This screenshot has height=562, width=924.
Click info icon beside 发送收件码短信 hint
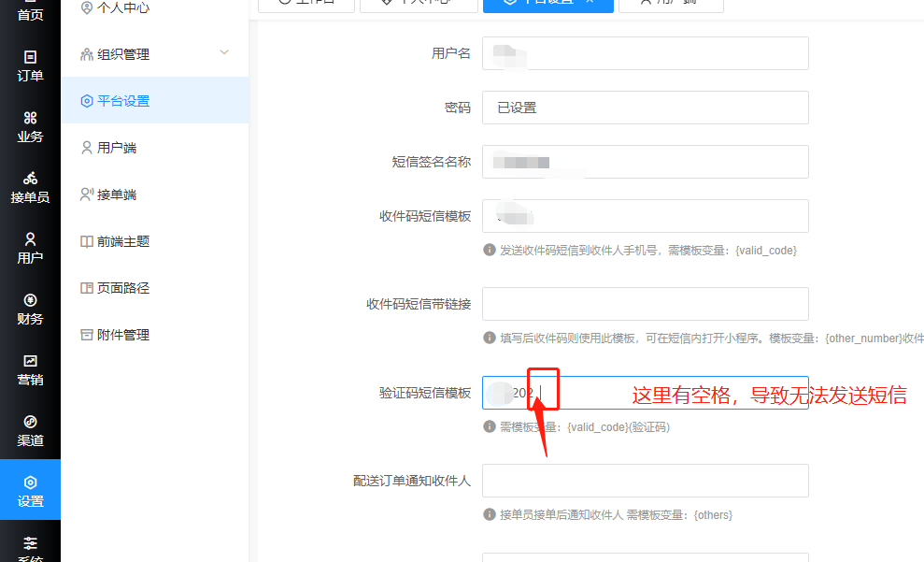click(490, 250)
